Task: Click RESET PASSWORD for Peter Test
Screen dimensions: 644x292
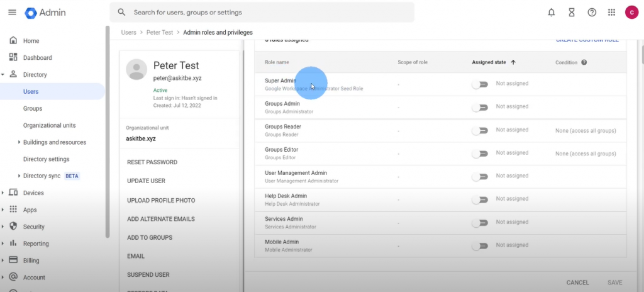Action: (152, 162)
